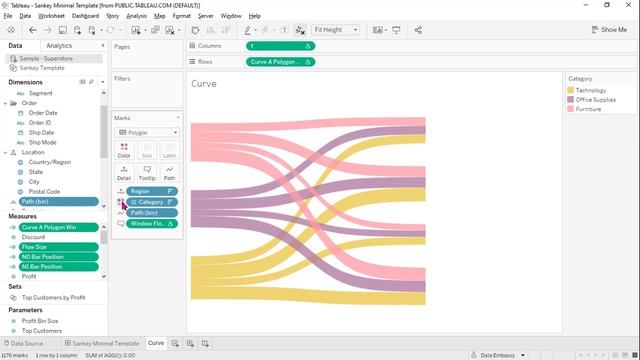640x360 pixels.
Task: Click the Region pill on Marks card
Action: pos(152,191)
